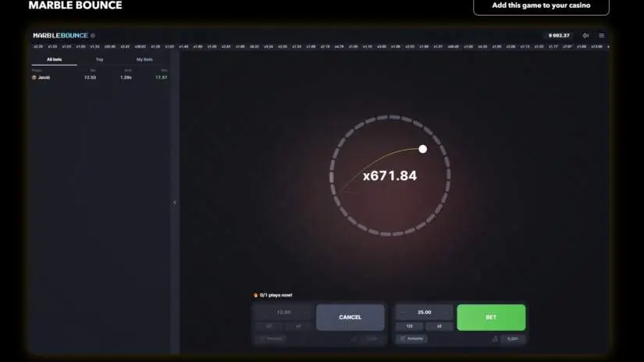Toggle Autoplay in the right bet panel
Image resolution: width=644 pixels, height=362 pixels.
tap(412, 339)
